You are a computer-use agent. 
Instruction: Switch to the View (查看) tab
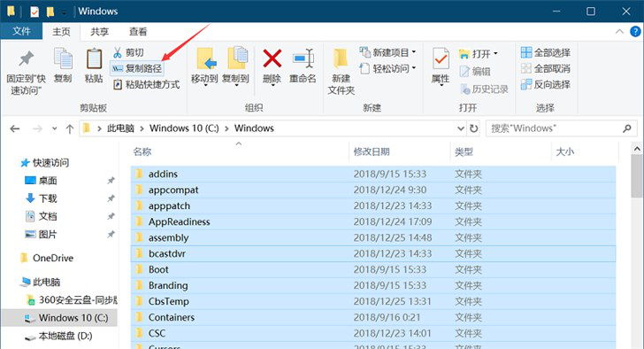[x=138, y=32]
